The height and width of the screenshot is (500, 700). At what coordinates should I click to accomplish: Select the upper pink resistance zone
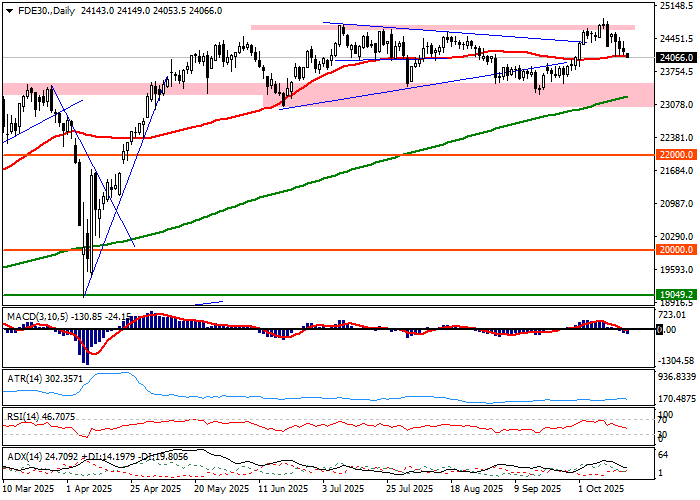[x=440, y=28]
